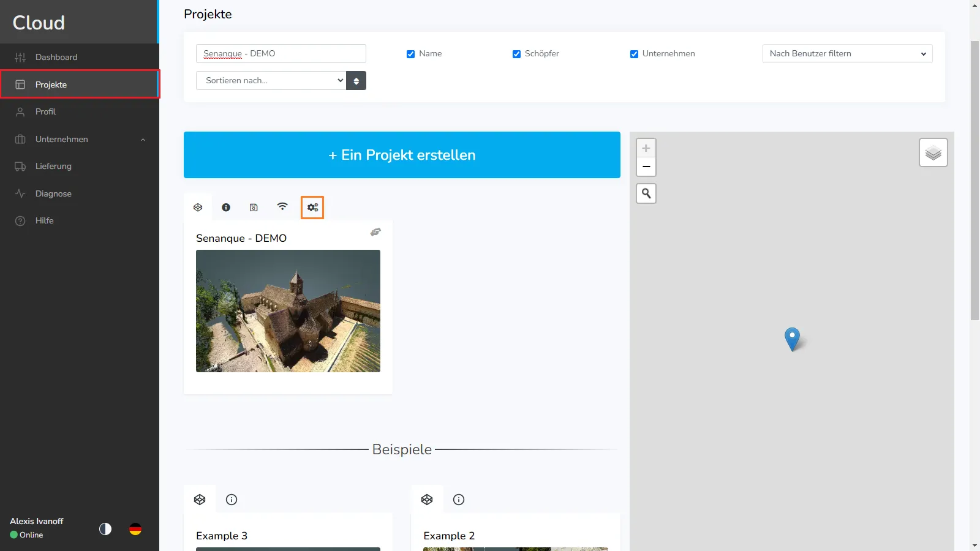Open the map search magnifier
This screenshot has width=980, height=551.
[646, 193]
